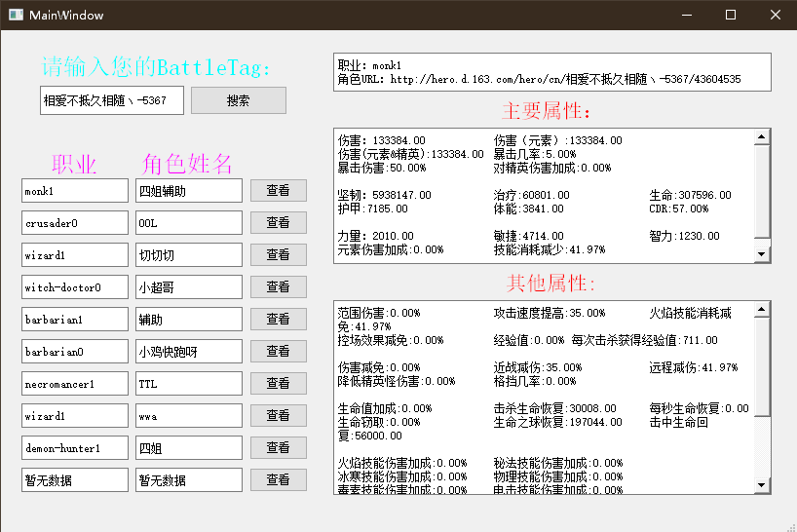Click the 攻击速度提高:35.00% entry
This screenshot has height=532, width=797.
coord(550,313)
